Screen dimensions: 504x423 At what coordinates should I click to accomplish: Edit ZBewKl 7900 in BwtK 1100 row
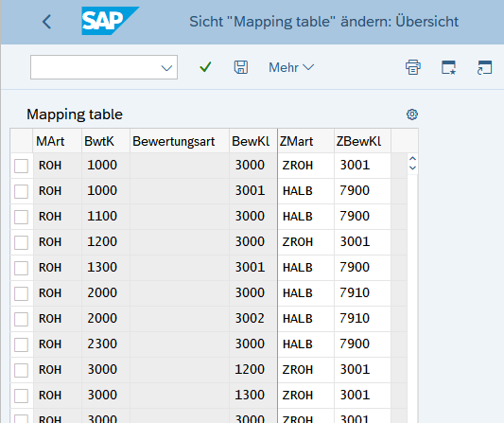pos(362,217)
